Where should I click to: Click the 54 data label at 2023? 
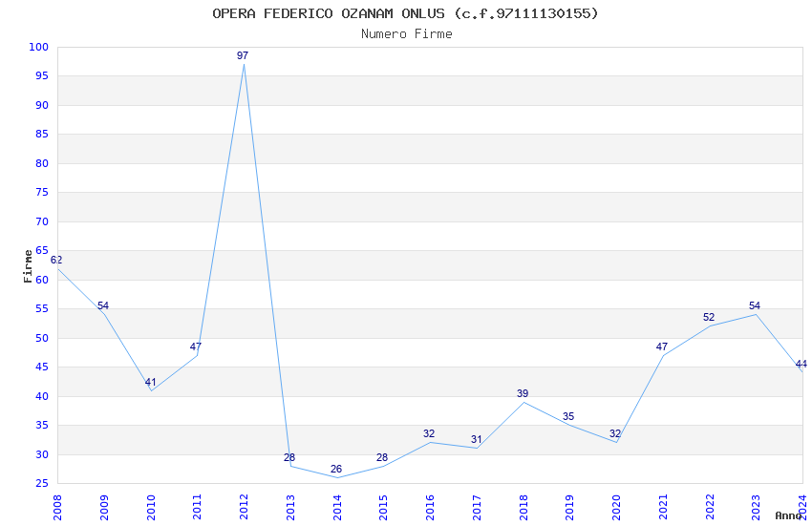pos(755,305)
